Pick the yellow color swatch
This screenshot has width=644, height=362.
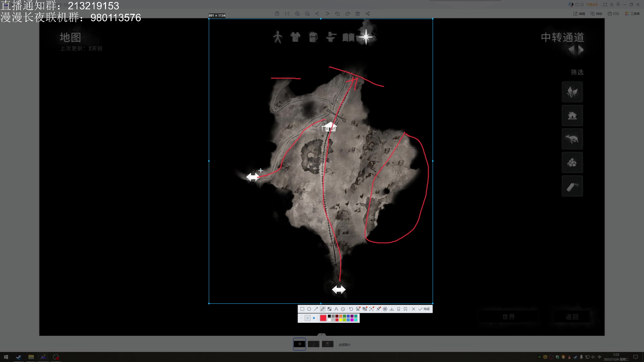click(341, 320)
